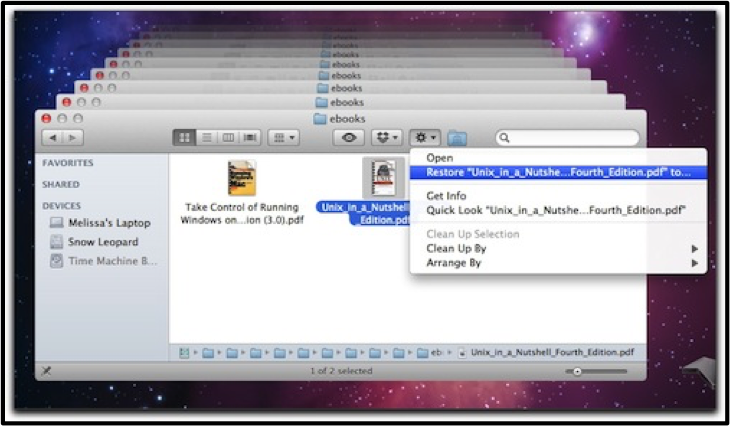730x426 pixels.
Task: Click the Time Machine arrow at bottom right
Action: pyautogui.click(x=699, y=371)
